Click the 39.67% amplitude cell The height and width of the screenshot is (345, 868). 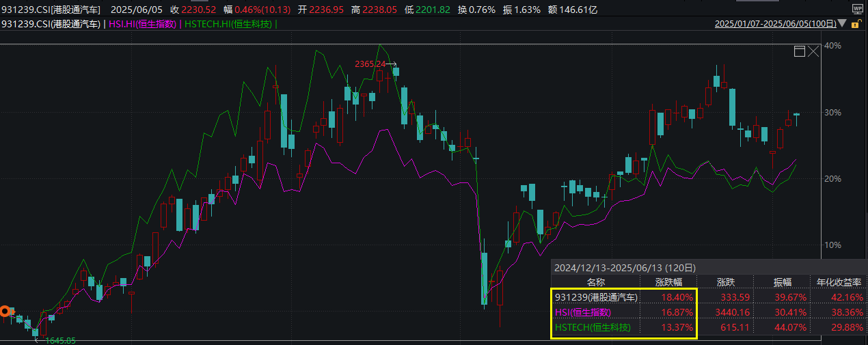tap(791, 297)
